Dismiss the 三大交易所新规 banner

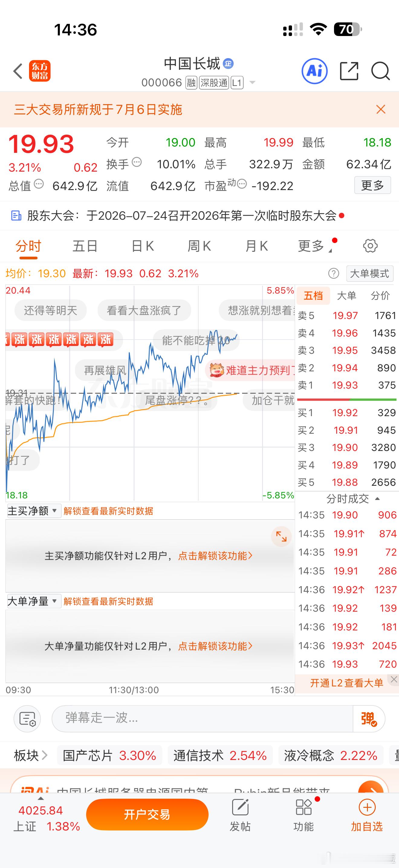click(381, 109)
